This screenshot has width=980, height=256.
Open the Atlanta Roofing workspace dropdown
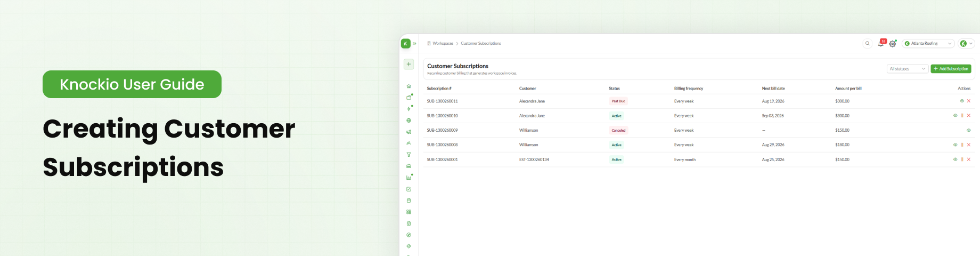click(928, 44)
